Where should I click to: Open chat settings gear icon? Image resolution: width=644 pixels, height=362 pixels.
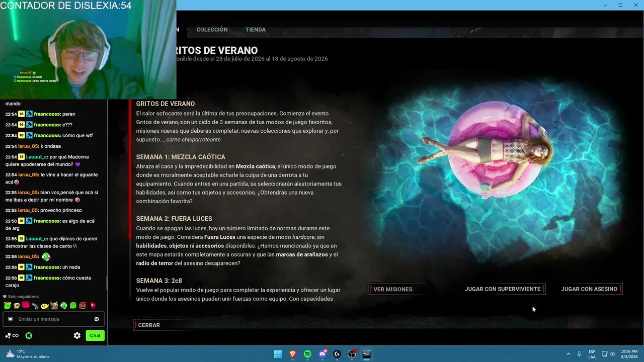tap(77, 335)
